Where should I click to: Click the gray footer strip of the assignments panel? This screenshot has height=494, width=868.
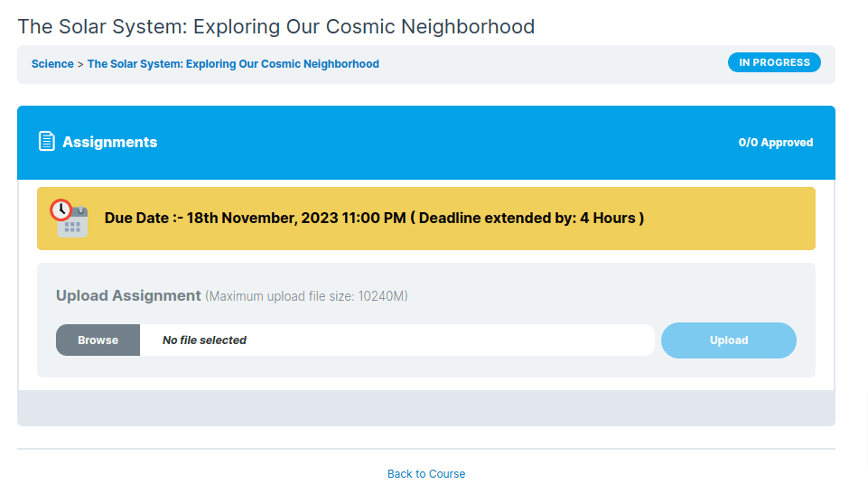tap(426, 407)
